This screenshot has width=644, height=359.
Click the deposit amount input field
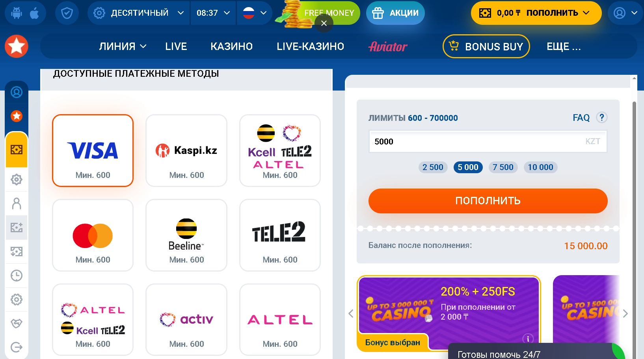[488, 141]
